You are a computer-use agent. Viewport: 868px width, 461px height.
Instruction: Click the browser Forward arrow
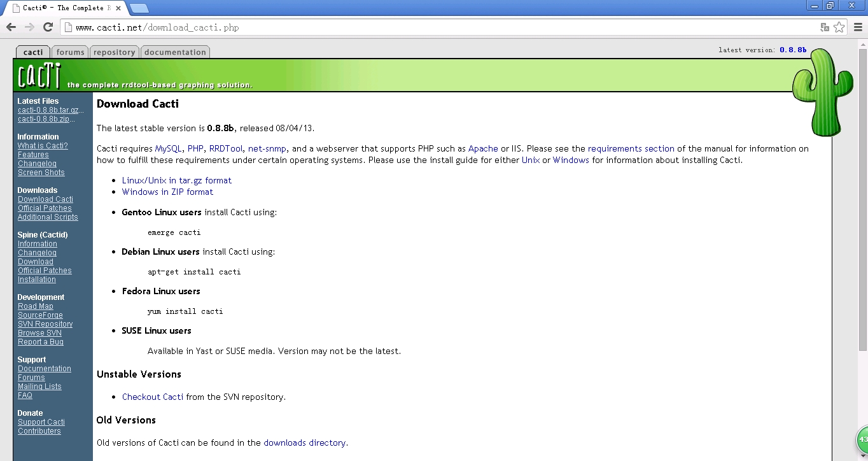pyautogui.click(x=29, y=27)
